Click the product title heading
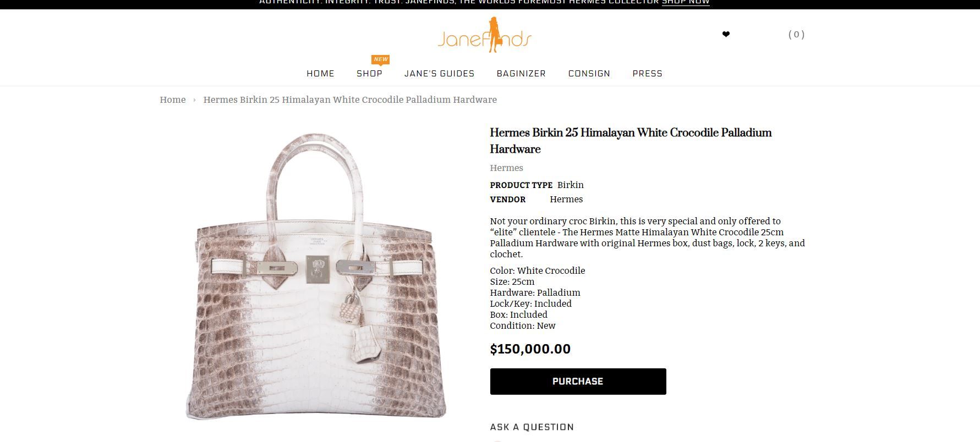The width and height of the screenshot is (980, 442). pos(631,141)
